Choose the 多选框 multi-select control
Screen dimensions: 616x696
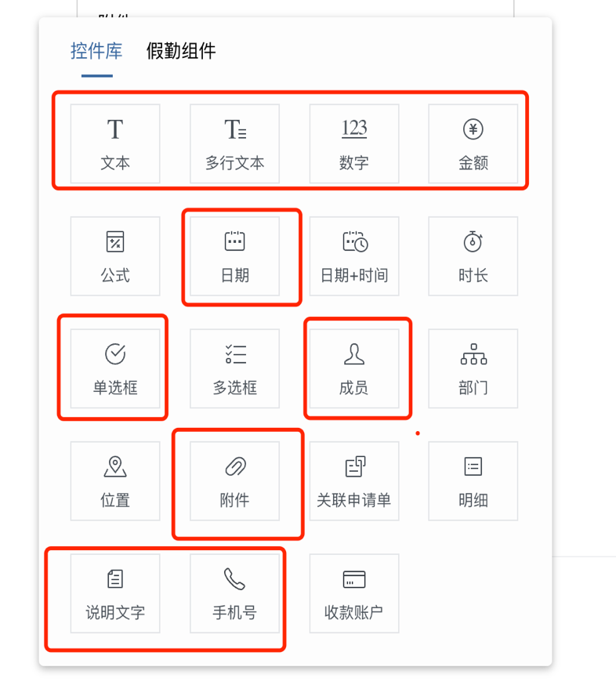coord(235,368)
